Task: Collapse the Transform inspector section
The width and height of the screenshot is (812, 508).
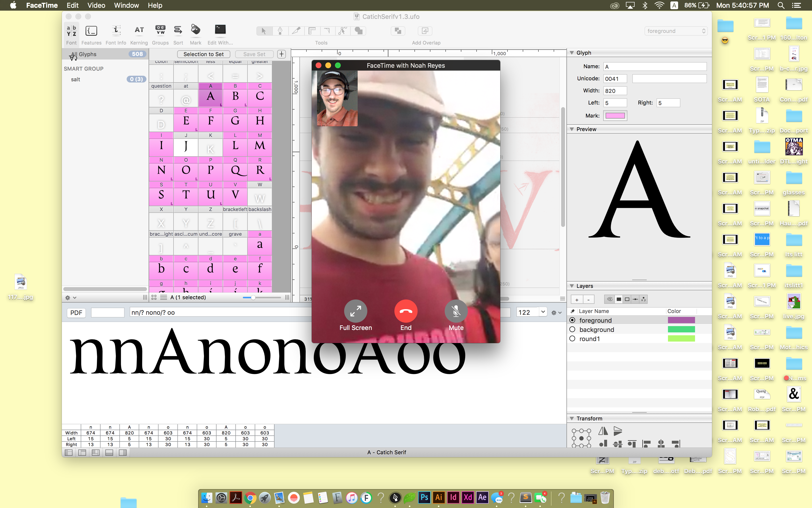Action: (x=572, y=418)
